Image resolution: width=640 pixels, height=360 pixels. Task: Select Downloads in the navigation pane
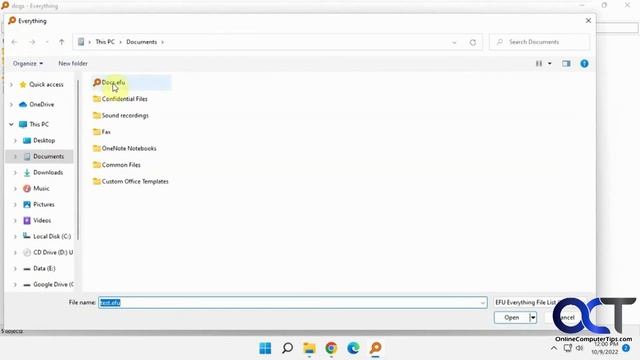(x=43, y=173)
